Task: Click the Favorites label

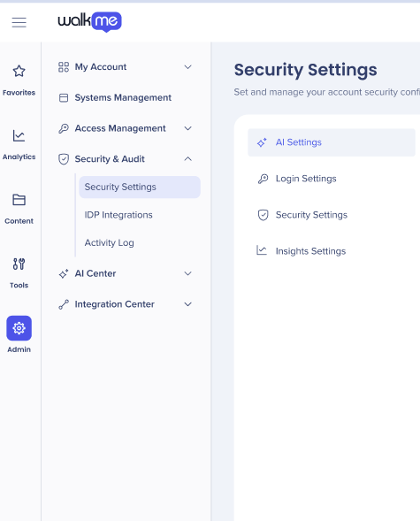Action: pyautogui.click(x=19, y=93)
